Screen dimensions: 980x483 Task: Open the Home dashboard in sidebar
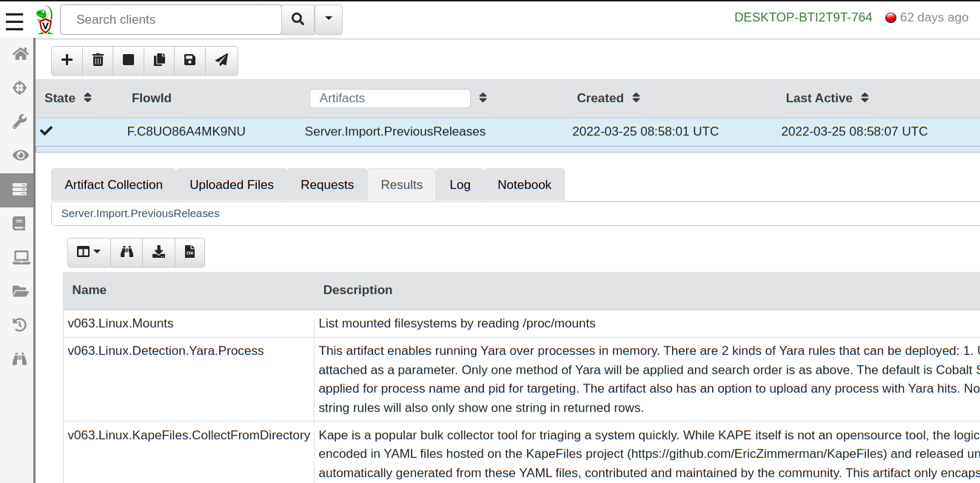(20, 54)
